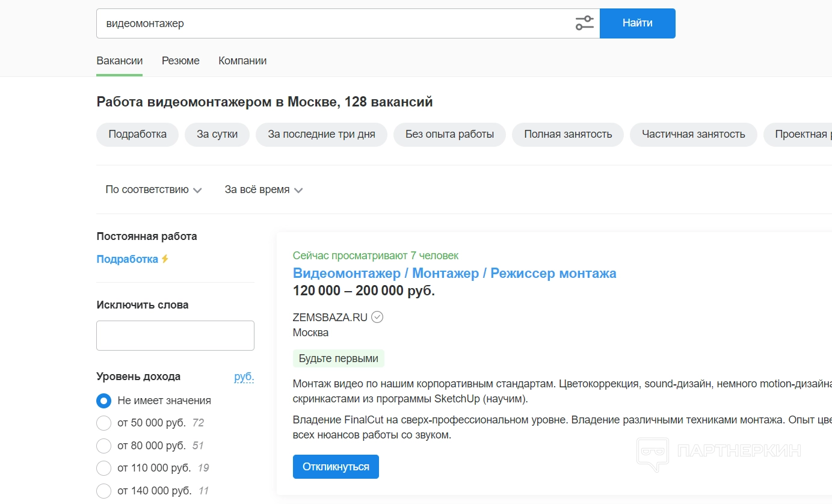
Task: Open the Подработка link in sidebar
Action: pyautogui.click(x=127, y=259)
